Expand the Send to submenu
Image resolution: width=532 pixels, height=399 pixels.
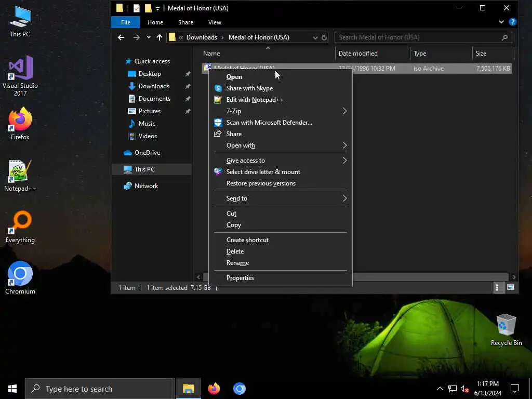[281, 198]
